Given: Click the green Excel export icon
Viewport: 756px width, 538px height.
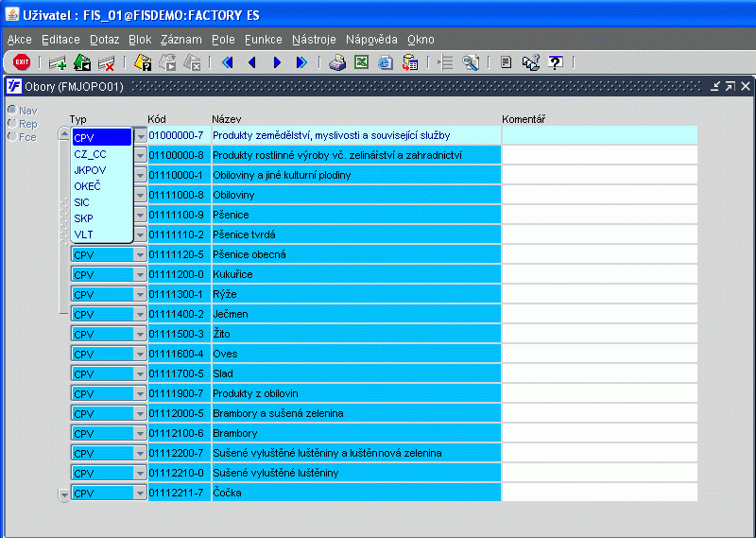Looking at the screenshot, I should click(x=361, y=62).
